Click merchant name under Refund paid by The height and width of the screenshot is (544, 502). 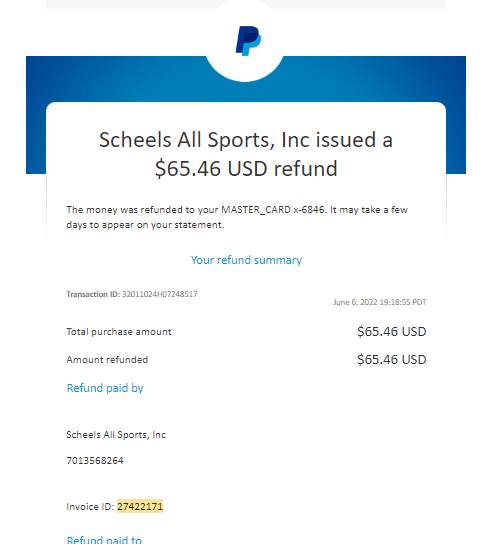click(x=116, y=435)
